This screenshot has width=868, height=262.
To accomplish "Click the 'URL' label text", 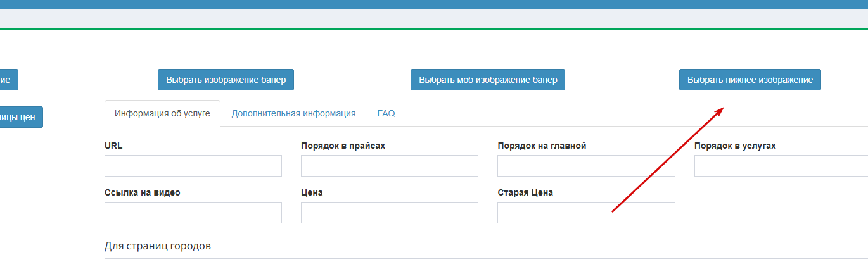I will (x=113, y=146).
